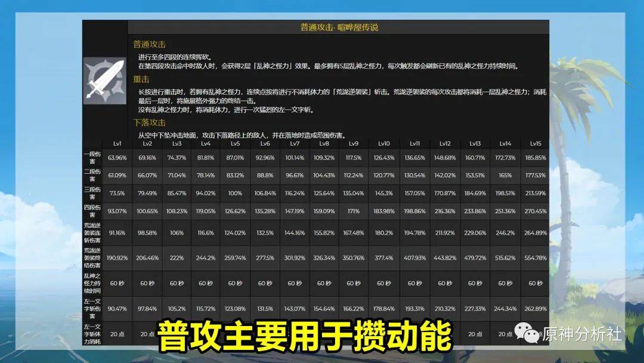Click the 荒泷逆袈裟终结伤害 row label
This screenshot has height=363, width=644.
(x=92, y=258)
